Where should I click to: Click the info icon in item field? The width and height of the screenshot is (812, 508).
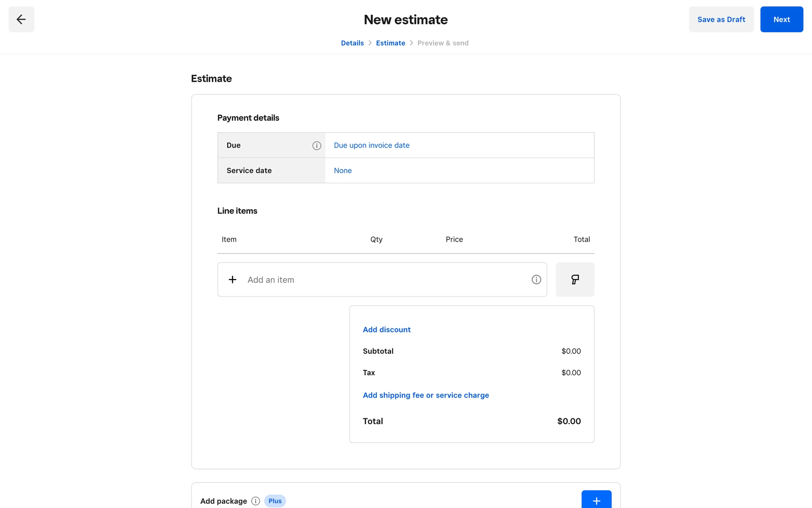(x=536, y=279)
